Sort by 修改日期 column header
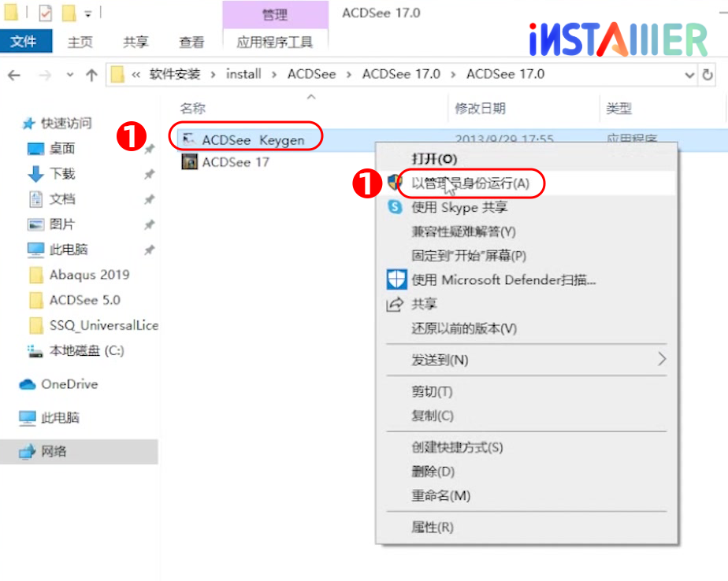 [480, 109]
